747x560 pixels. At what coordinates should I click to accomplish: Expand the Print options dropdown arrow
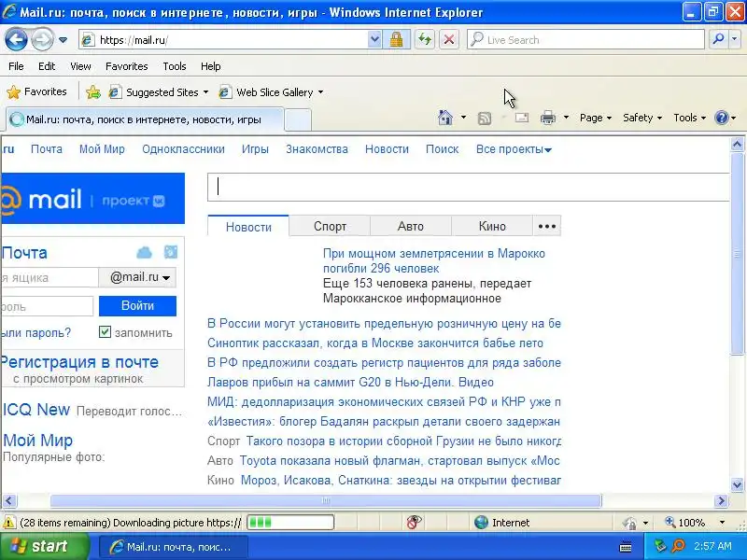click(566, 118)
